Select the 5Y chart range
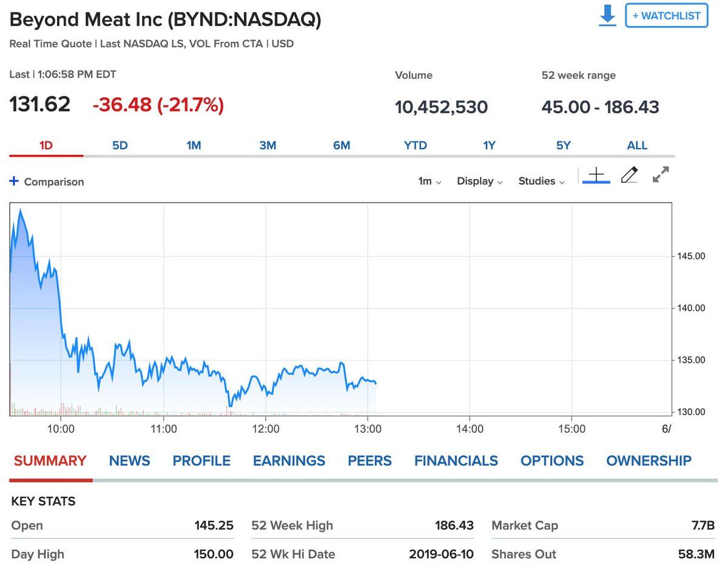The width and height of the screenshot is (728, 563). (564, 146)
